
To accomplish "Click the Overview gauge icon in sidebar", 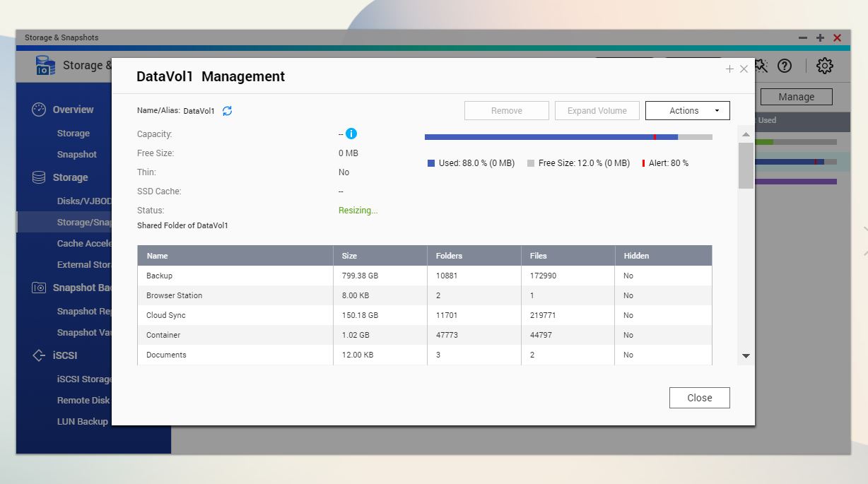I will click(40, 110).
